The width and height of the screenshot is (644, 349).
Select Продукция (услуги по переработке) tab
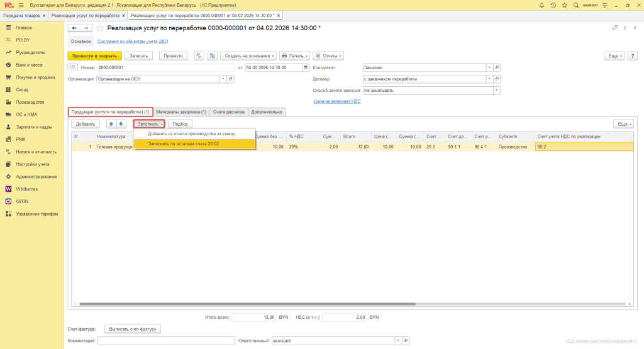[x=111, y=112]
